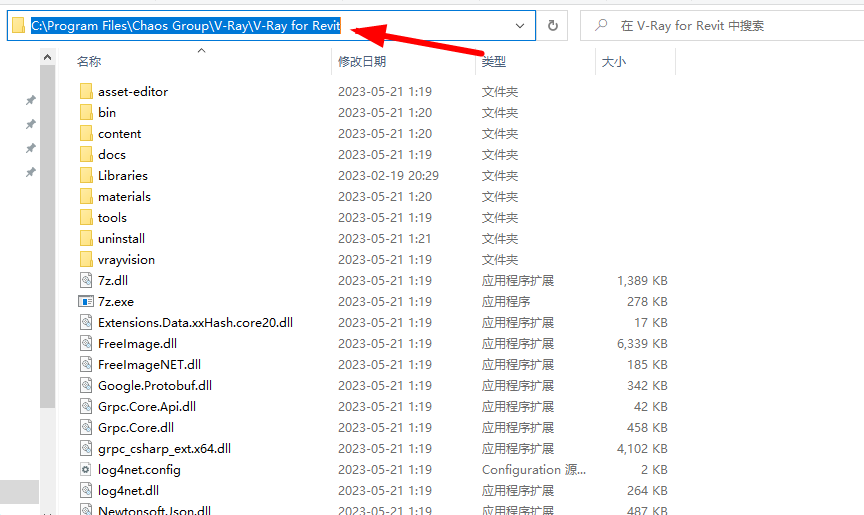This screenshot has height=515, width=864.
Task: Select the docs folder icon
Action: 86,154
